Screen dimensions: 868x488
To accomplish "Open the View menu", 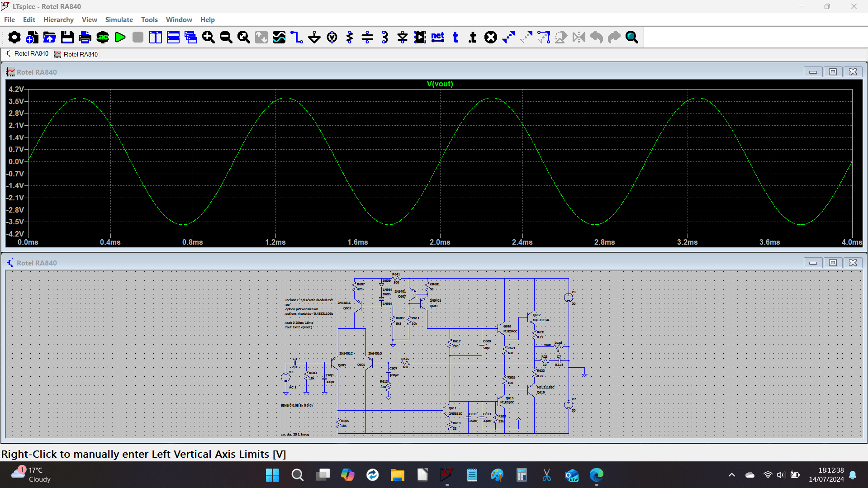I will pyautogui.click(x=89, y=20).
